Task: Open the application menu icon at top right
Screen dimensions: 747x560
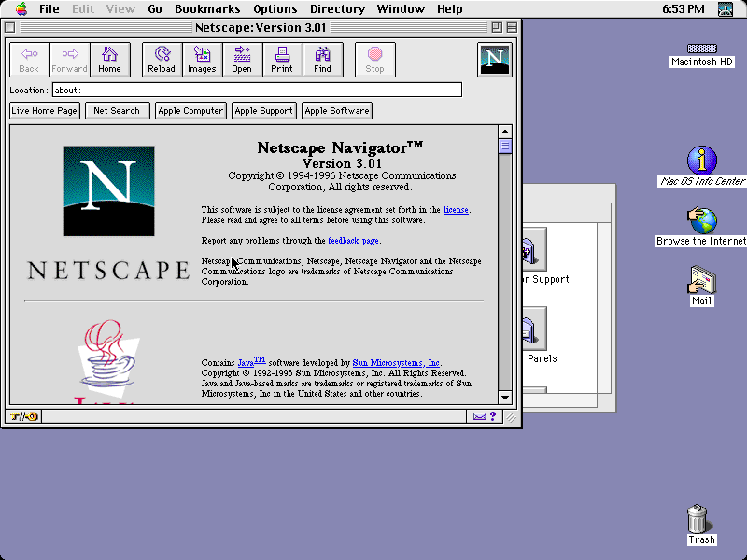Action: point(726,8)
